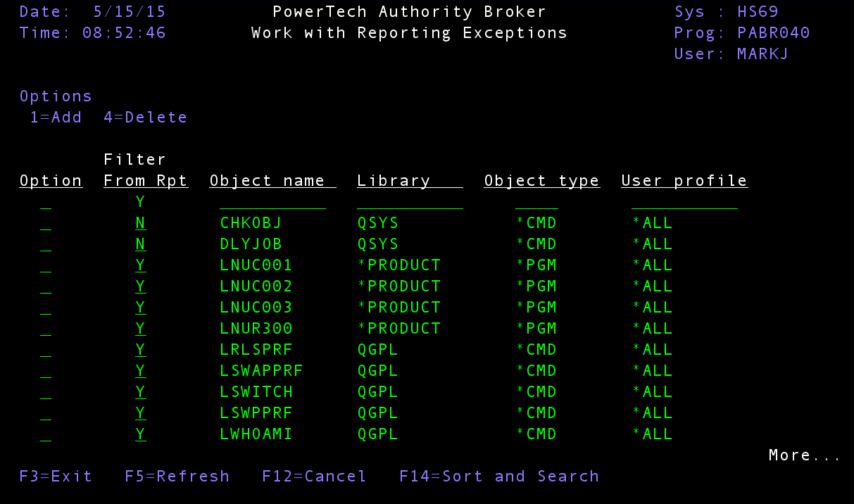
Task: Place cursor in DLYJOB Option field
Action: coord(46,245)
